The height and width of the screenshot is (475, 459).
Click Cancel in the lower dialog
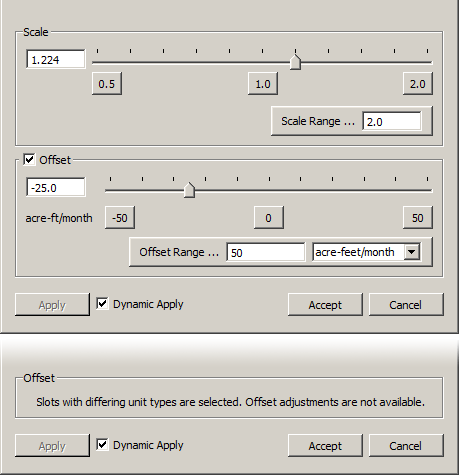406,445
